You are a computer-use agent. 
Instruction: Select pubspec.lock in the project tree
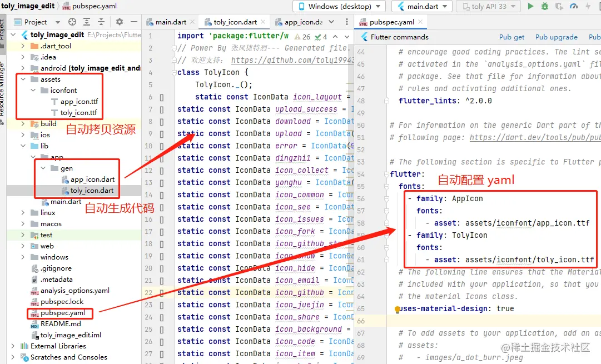[62, 302]
